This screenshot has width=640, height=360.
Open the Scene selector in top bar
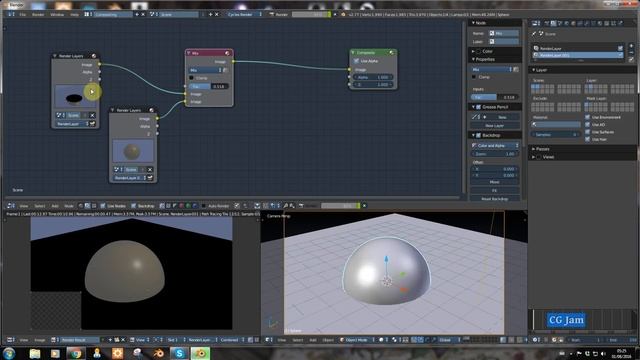point(179,14)
